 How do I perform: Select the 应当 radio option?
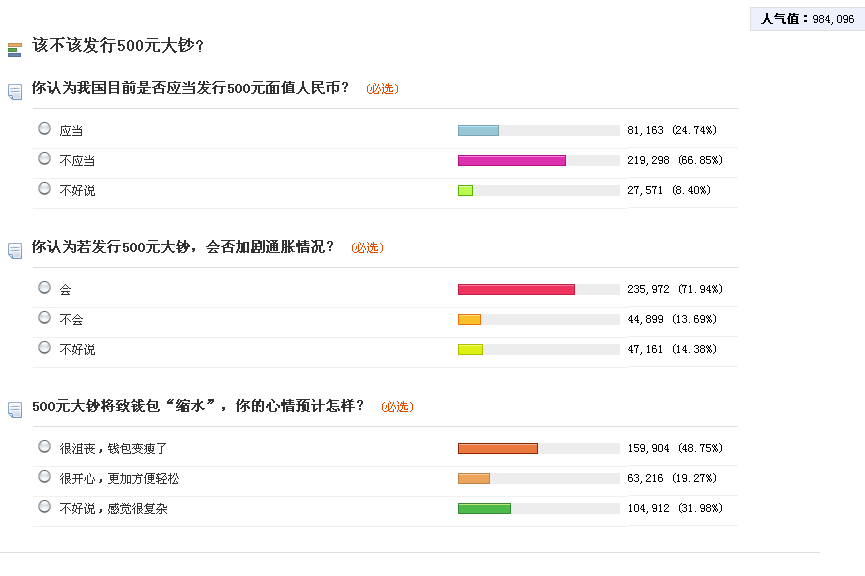(x=44, y=128)
